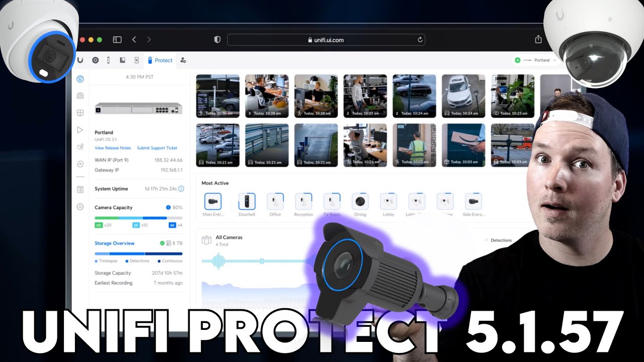The width and height of the screenshot is (644, 362).
Task: Click the System Uptime info icon
Action: click(x=181, y=189)
